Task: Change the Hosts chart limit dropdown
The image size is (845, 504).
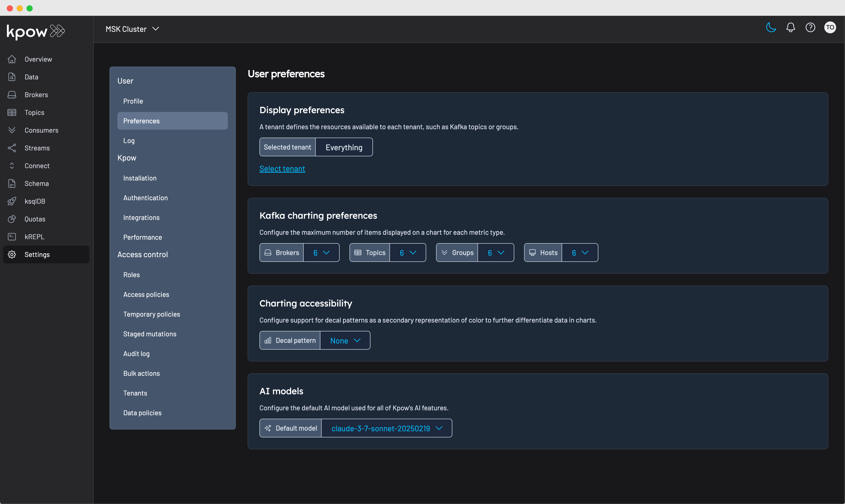Action: tap(579, 252)
